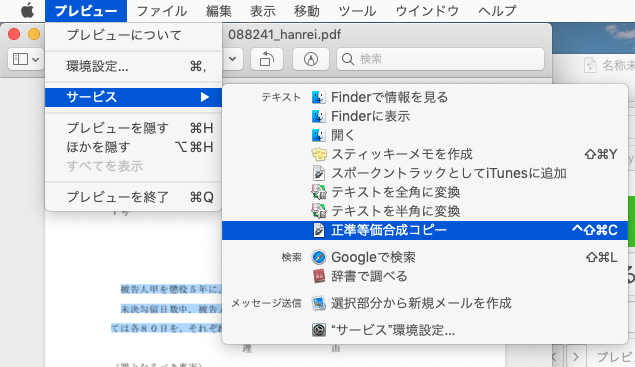Click the Safari icon for Googleで検索
This screenshot has height=367, width=635.
[319, 257]
